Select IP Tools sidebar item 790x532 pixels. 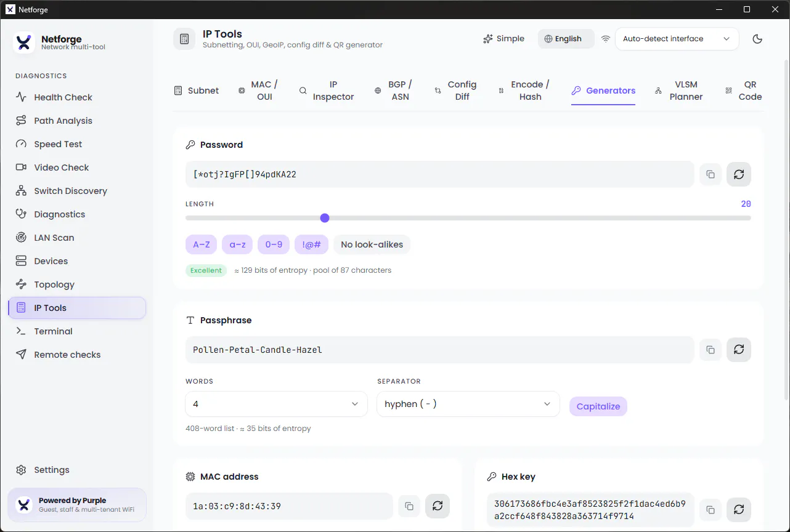[77, 308]
